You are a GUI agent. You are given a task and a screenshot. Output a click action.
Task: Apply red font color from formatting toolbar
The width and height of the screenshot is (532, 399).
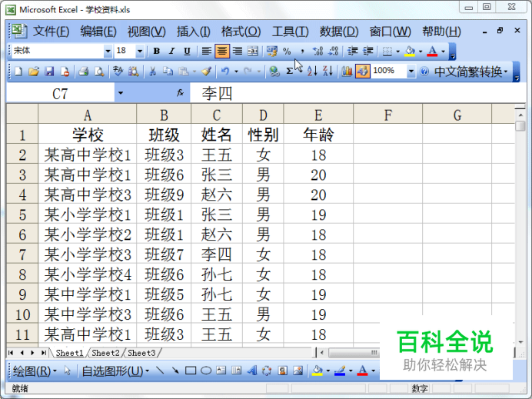point(432,52)
